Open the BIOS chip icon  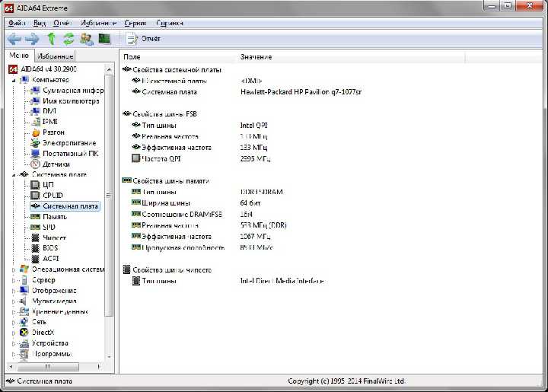click(x=35, y=248)
